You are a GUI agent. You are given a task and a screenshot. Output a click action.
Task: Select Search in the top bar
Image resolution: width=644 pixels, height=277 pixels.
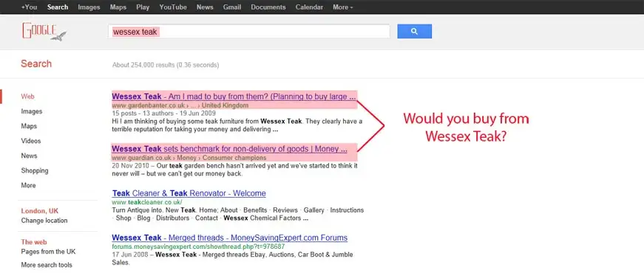point(58,7)
